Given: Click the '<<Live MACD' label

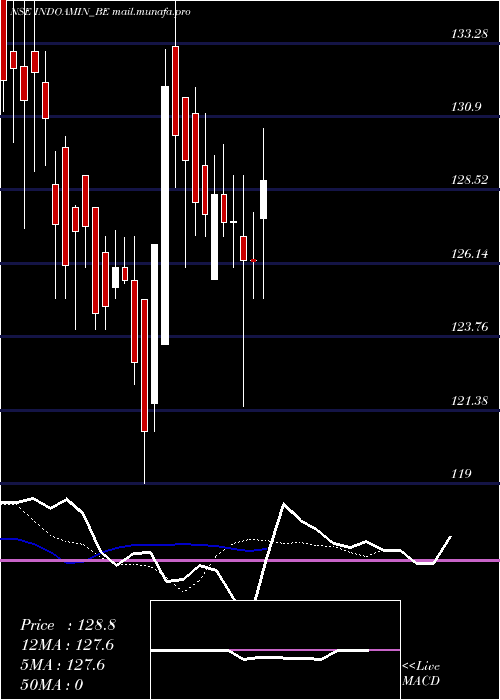Looking at the screenshot, I should pyautogui.click(x=421, y=673).
